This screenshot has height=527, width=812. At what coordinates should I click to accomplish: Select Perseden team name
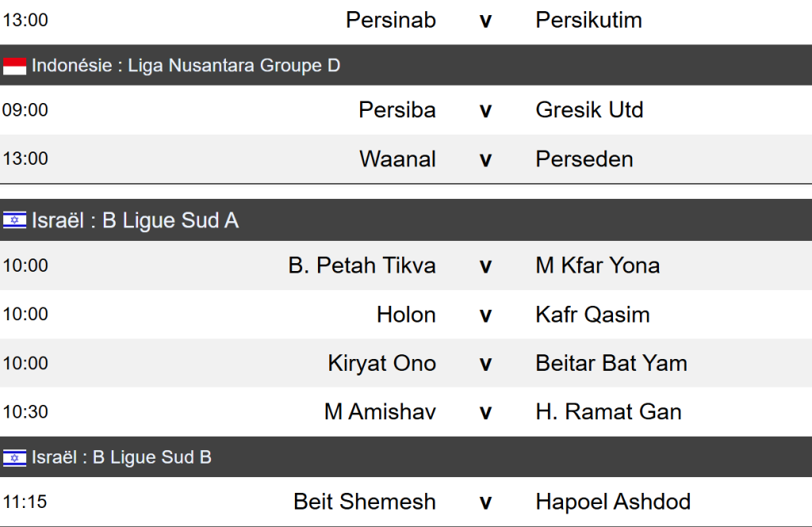click(x=584, y=158)
